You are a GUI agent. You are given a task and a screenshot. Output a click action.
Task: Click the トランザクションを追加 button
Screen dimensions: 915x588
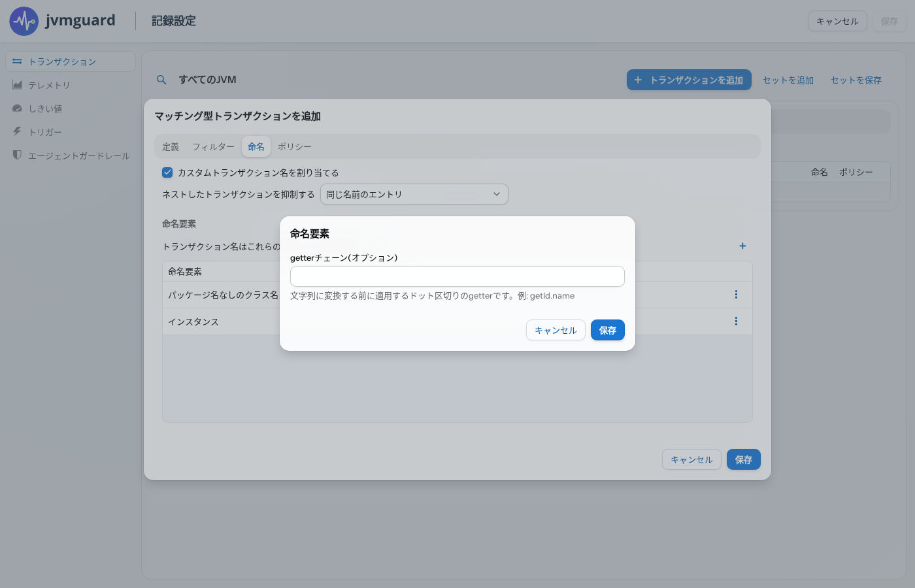coord(689,80)
